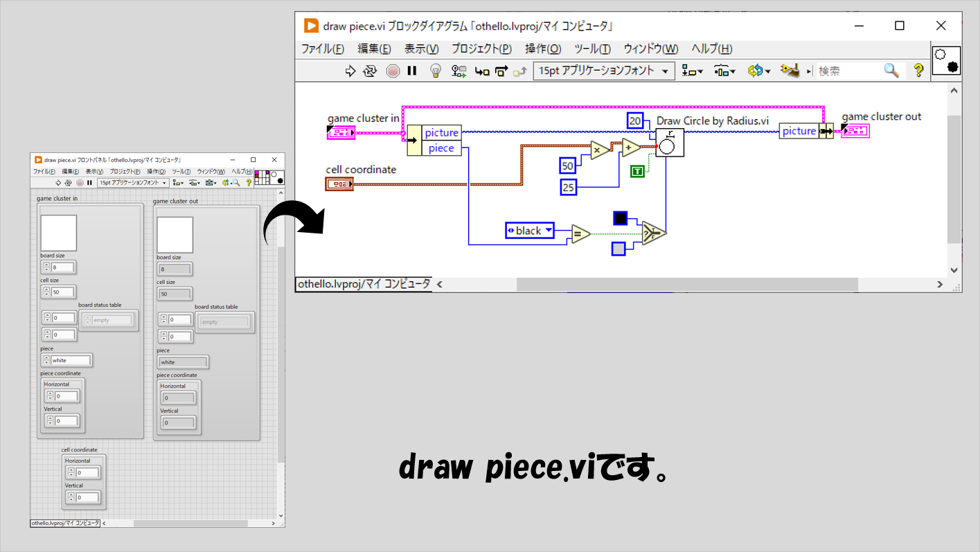Click the True boolean constant

(637, 171)
